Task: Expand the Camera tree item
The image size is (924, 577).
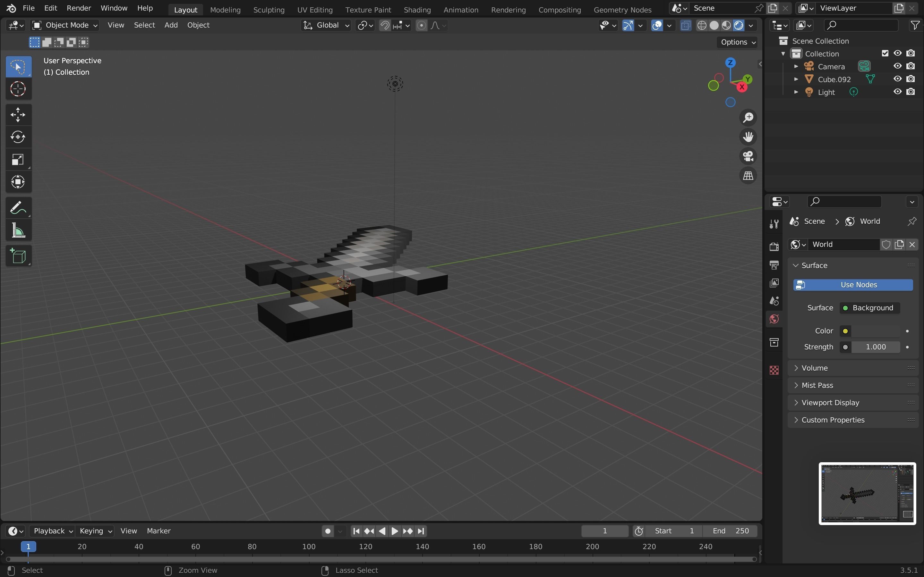Action: 796,66
